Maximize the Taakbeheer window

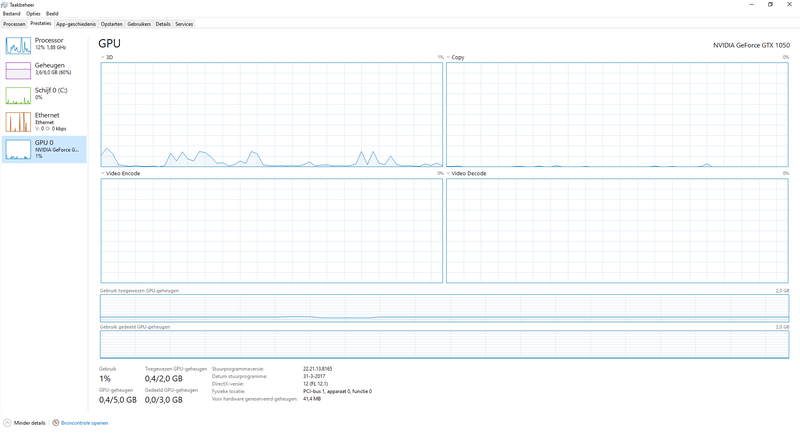tap(770, 5)
